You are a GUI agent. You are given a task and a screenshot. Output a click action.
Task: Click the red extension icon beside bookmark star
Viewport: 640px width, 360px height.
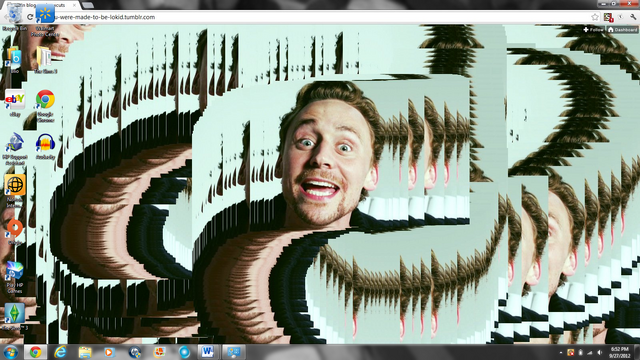pos(608,17)
